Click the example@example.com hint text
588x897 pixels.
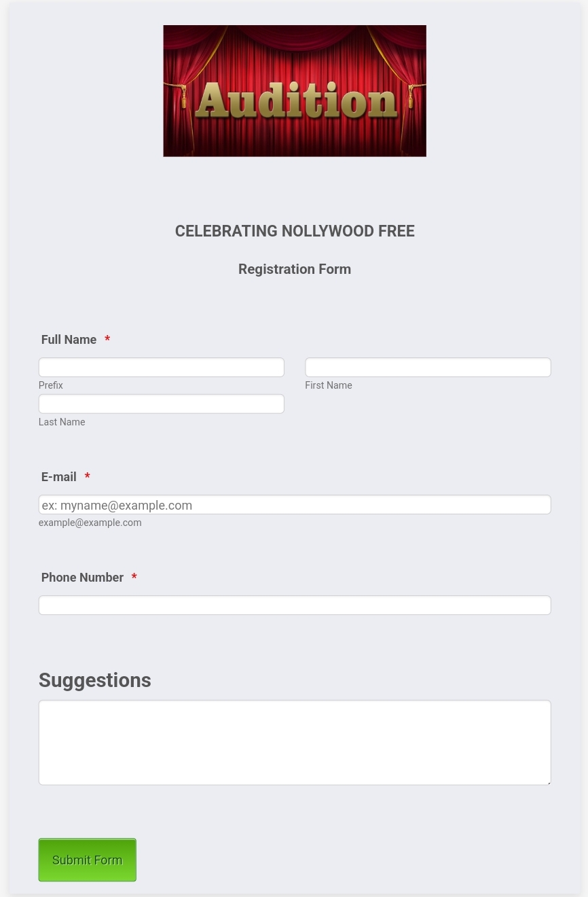pyautogui.click(x=90, y=523)
